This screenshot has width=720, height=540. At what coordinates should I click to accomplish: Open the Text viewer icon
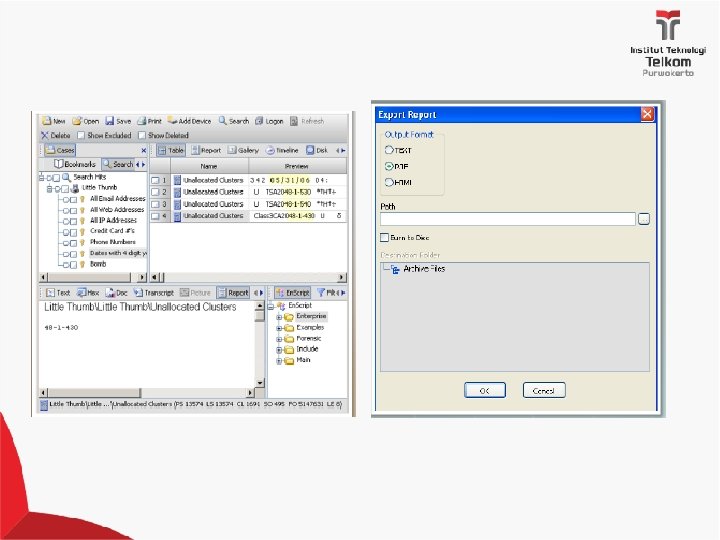coord(51,292)
